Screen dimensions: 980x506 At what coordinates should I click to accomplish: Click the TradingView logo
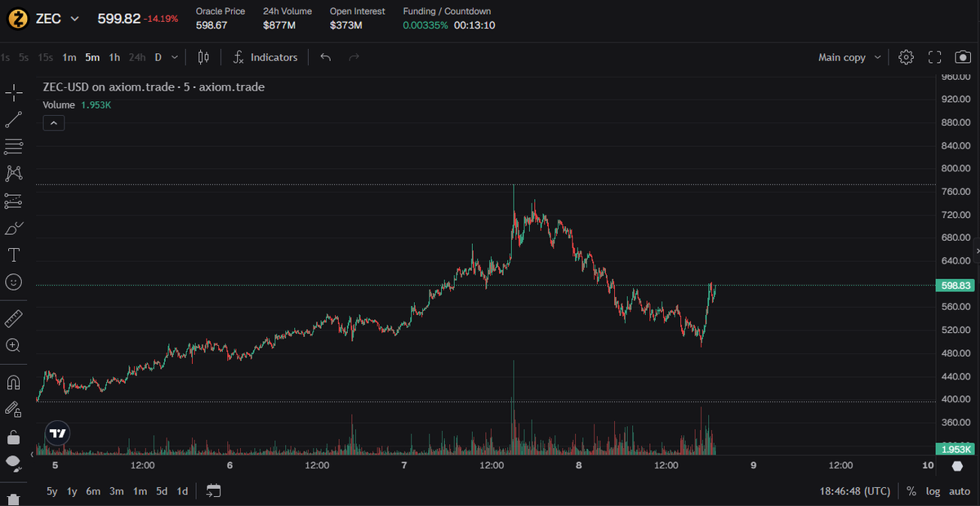coord(57,434)
